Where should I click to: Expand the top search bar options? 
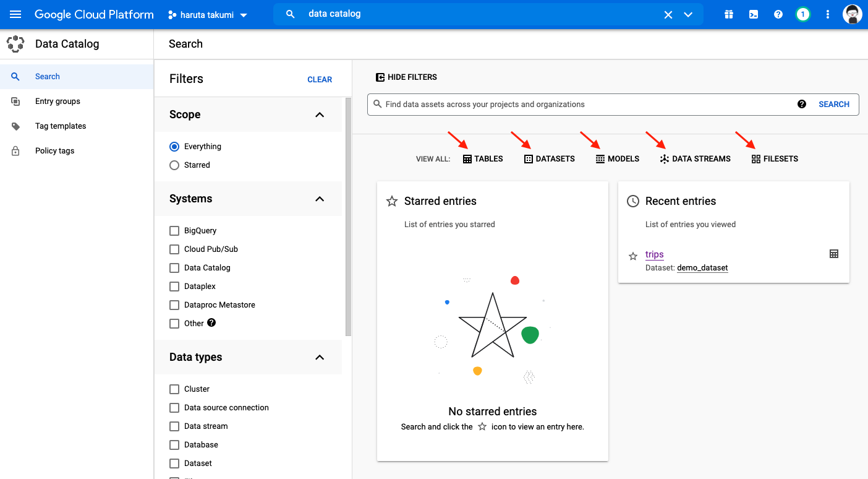pyautogui.click(x=688, y=14)
